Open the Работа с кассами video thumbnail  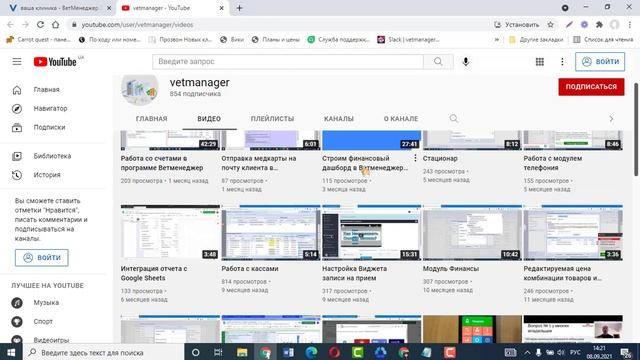(271, 233)
